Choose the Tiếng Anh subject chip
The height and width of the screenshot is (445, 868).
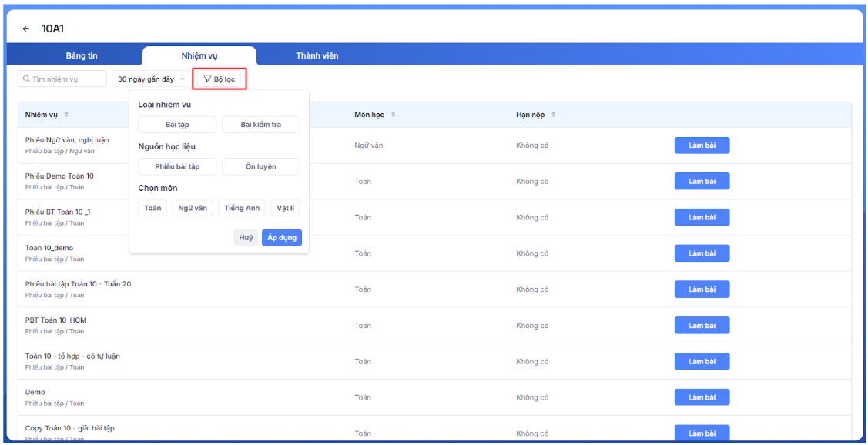(242, 208)
